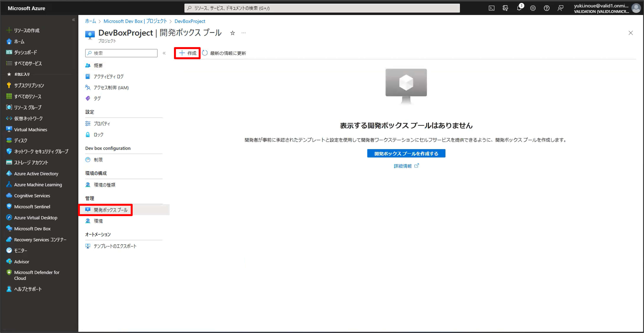
Task: Open feedback icon in top bar
Action: click(x=560, y=8)
